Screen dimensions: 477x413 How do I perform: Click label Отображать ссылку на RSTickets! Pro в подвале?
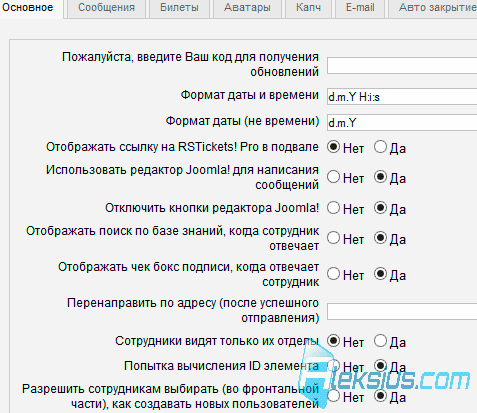pyautogui.click(x=182, y=147)
